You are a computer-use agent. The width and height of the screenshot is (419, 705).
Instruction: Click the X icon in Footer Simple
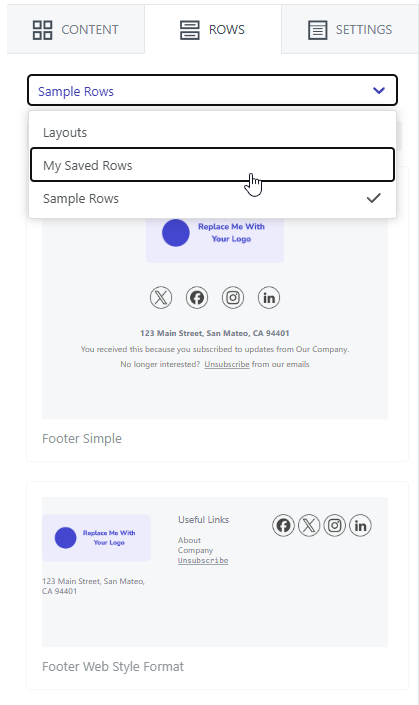pyautogui.click(x=161, y=298)
